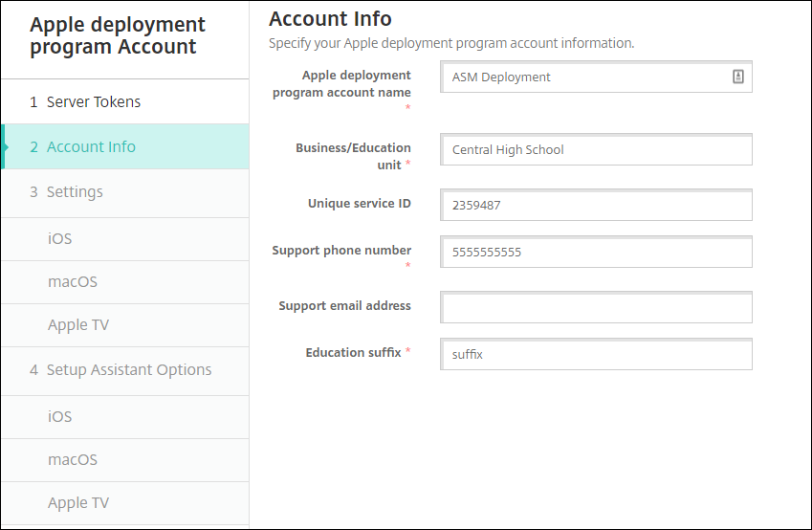Click the empty Support email address field
Screen dimensions: 812x530
(x=596, y=308)
